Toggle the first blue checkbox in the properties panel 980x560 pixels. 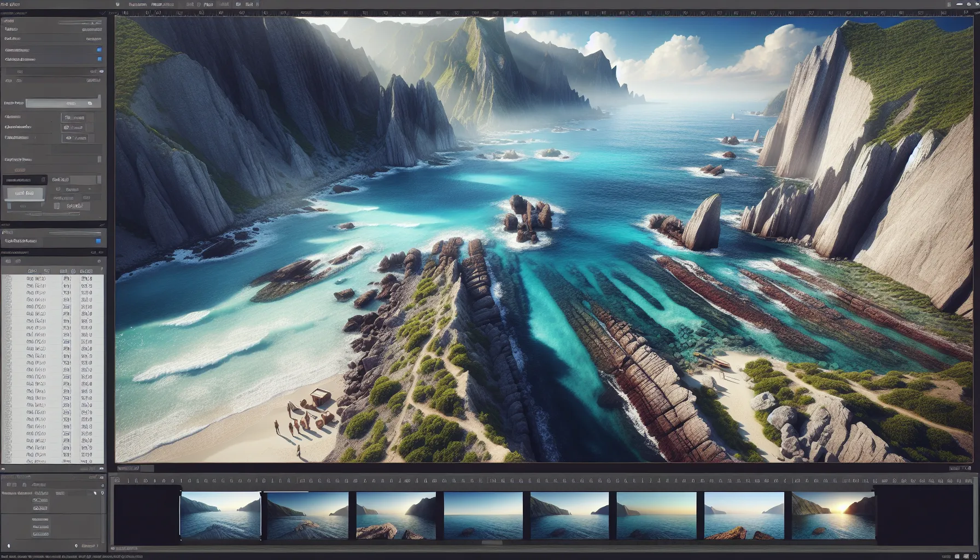click(99, 50)
